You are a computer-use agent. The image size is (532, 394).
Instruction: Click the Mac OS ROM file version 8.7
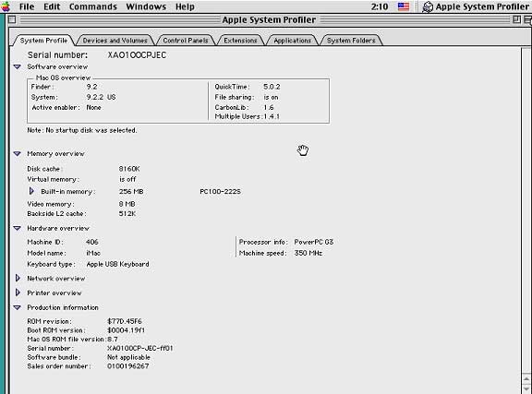pyautogui.click(x=113, y=340)
